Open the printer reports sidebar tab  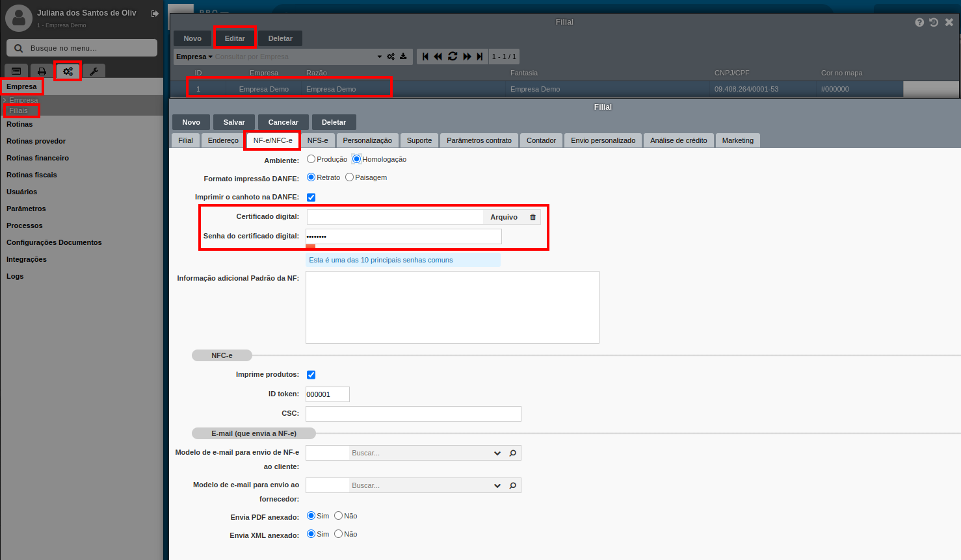[42, 71]
